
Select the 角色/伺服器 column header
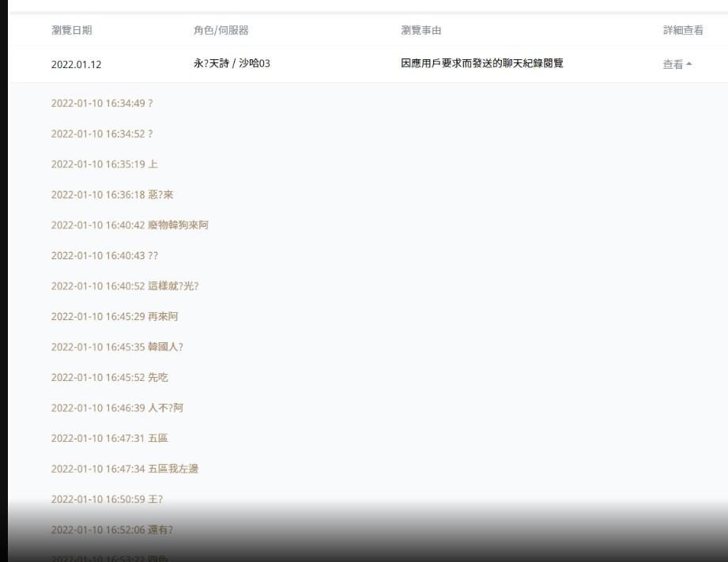[x=221, y=30]
